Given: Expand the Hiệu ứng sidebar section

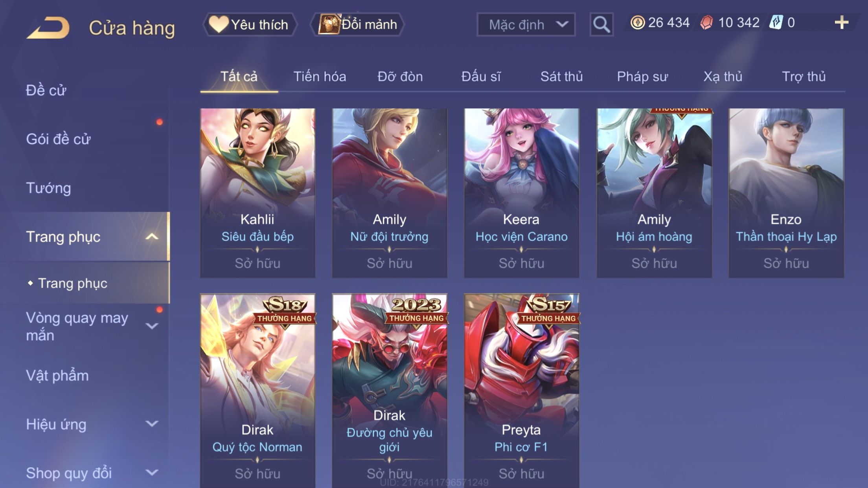Looking at the screenshot, I should [152, 424].
